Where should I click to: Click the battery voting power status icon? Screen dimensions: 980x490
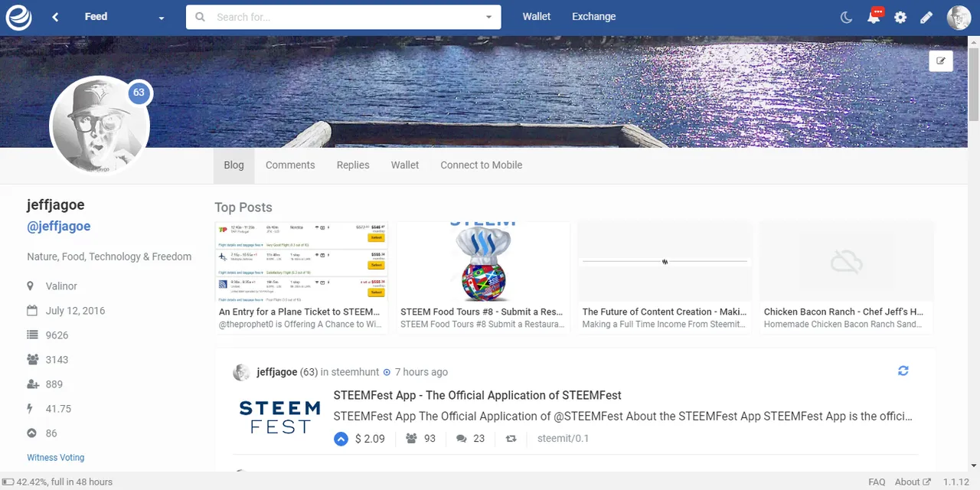[8, 482]
